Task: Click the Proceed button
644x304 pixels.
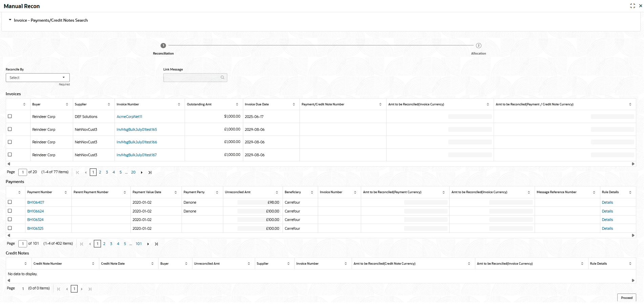Action: (x=626, y=298)
